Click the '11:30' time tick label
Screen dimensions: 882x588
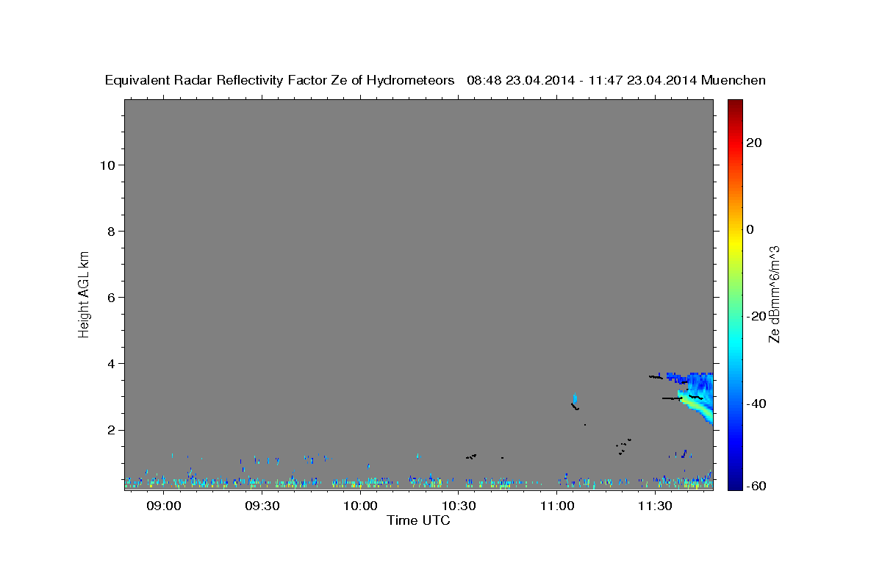pyautogui.click(x=656, y=506)
